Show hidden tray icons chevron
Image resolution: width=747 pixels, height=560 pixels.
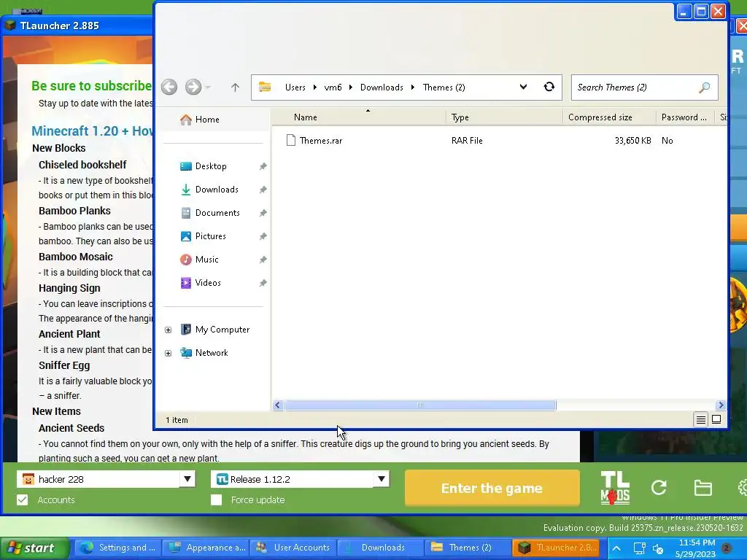(616, 548)
